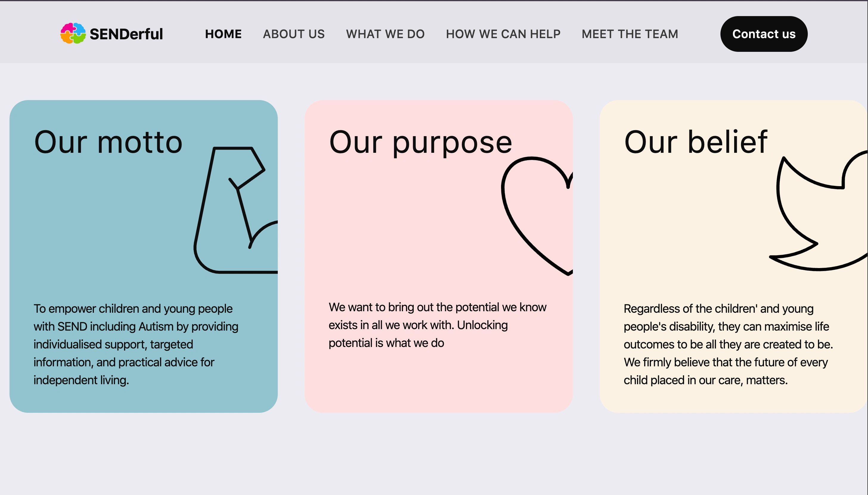The image size is (868, 495).
Task: Navigate to HOW WE CAN HELP
Action: pos(503,34)
